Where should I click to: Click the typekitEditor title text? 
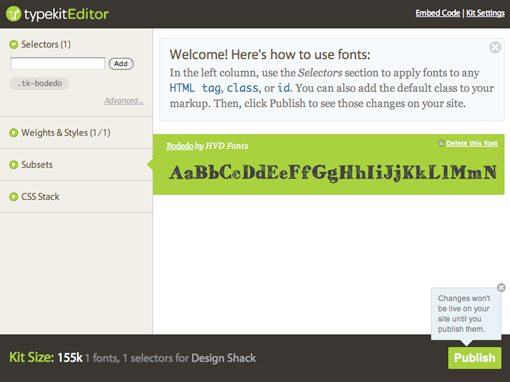click(66, 14)
